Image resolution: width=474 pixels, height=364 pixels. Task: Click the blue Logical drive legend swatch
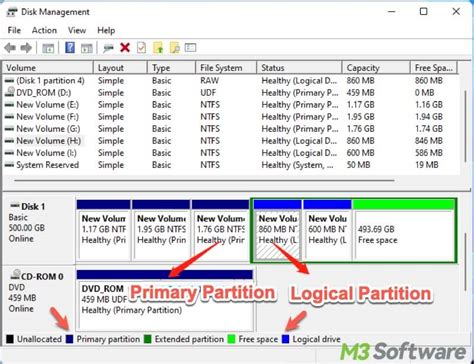285,339
